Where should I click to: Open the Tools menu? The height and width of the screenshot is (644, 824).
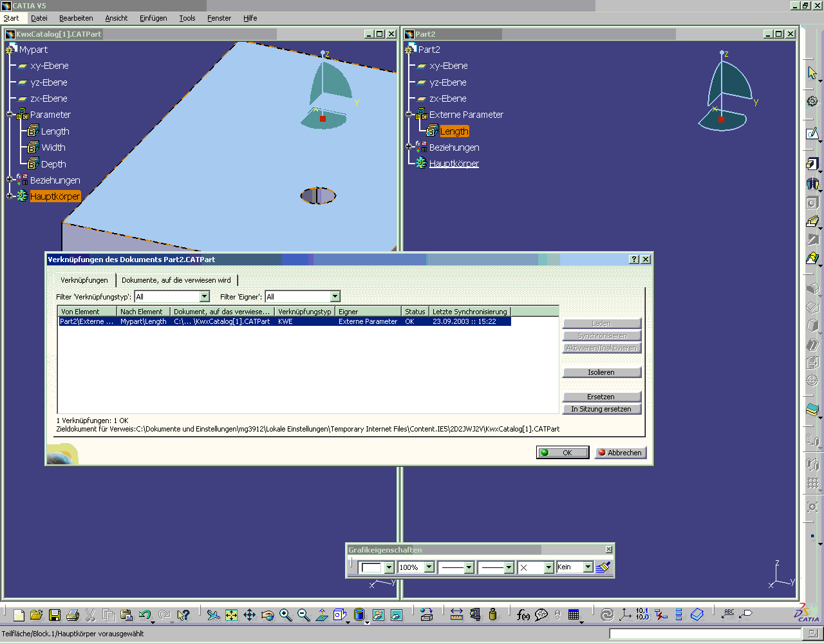click(187, 18)
